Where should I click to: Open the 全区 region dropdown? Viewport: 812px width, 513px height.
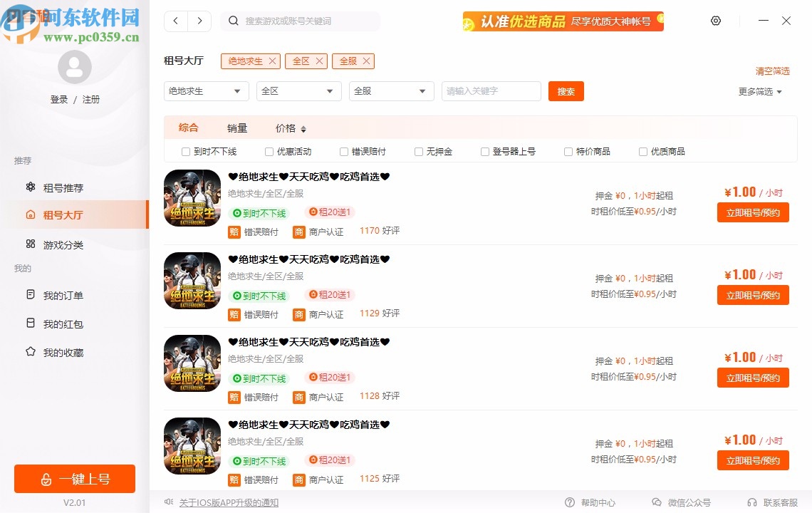click(298, 91)
